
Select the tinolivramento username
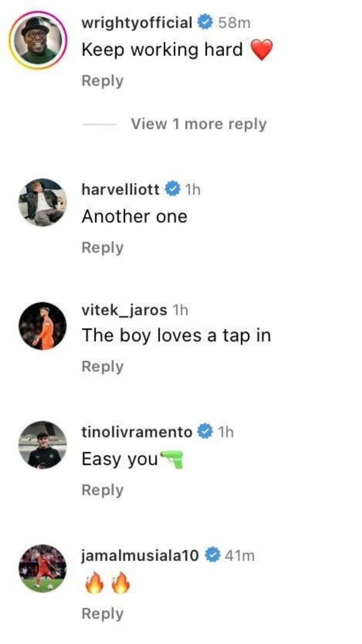[x=137, y=432]
